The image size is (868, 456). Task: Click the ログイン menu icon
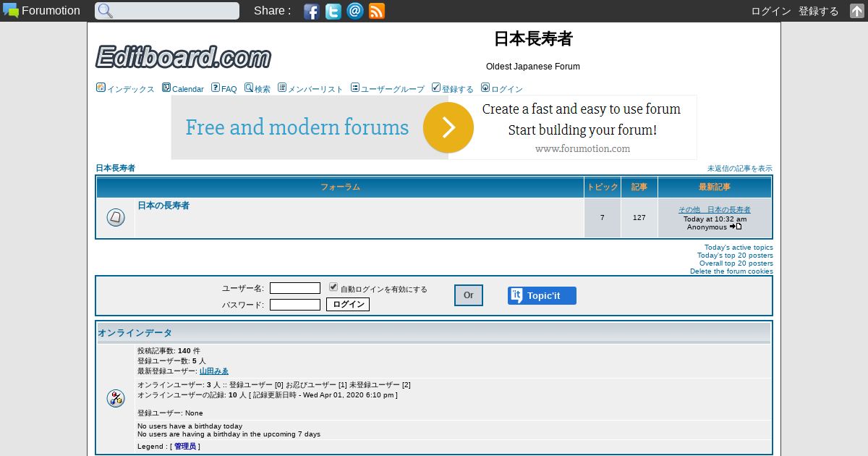485,88
